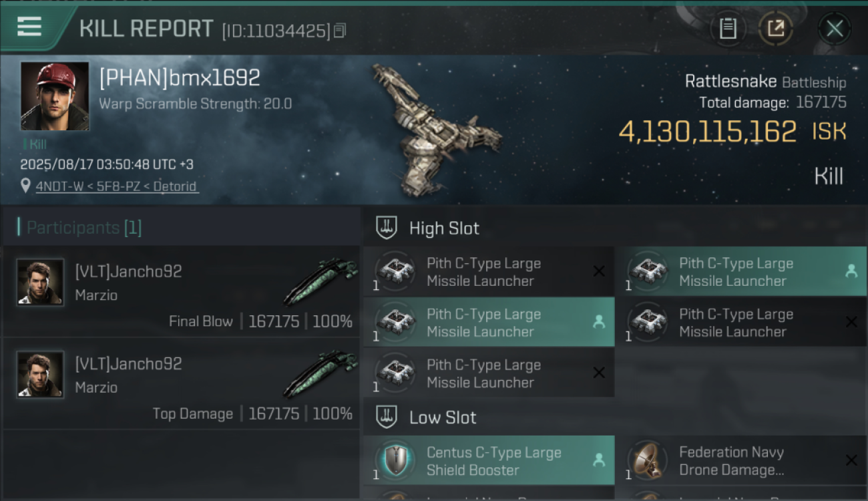This screenshot has width=868, height=501.
Task: Select the first Pith C-Type Large Missile Launcher
Action: (x=489, y=272)
